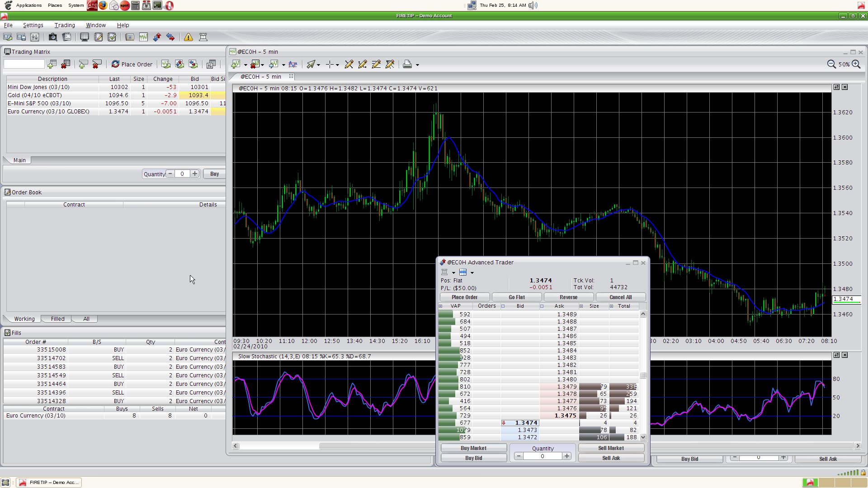Click the chess rook icon in main toolbar
The image size is (868, 488).
203,37
